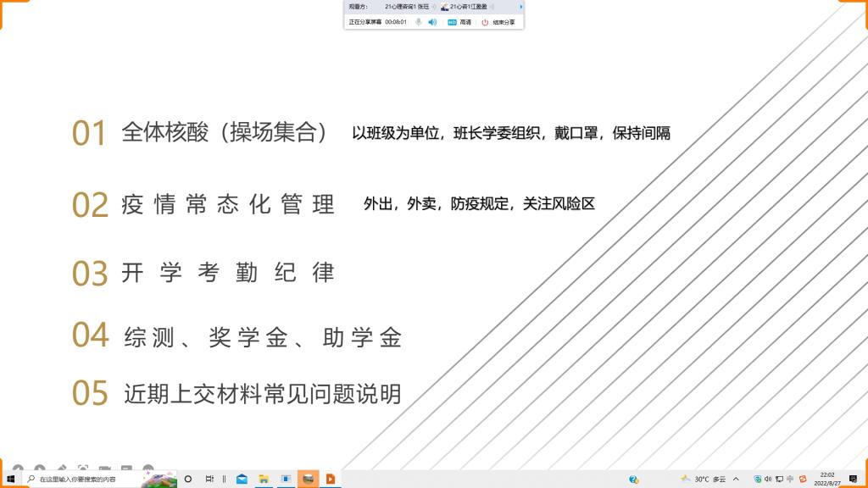The image size is (868, 488).
Task: Open the orange presentation app on taskbar
Action: 330,479
